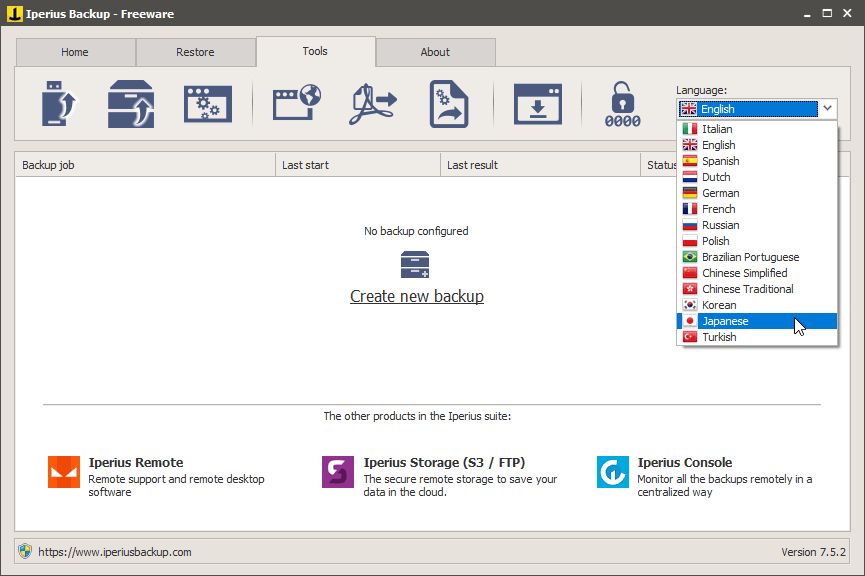Screen dimensions: 865x576
Task: Select highlighted Japanese language option
Action: 757,321
